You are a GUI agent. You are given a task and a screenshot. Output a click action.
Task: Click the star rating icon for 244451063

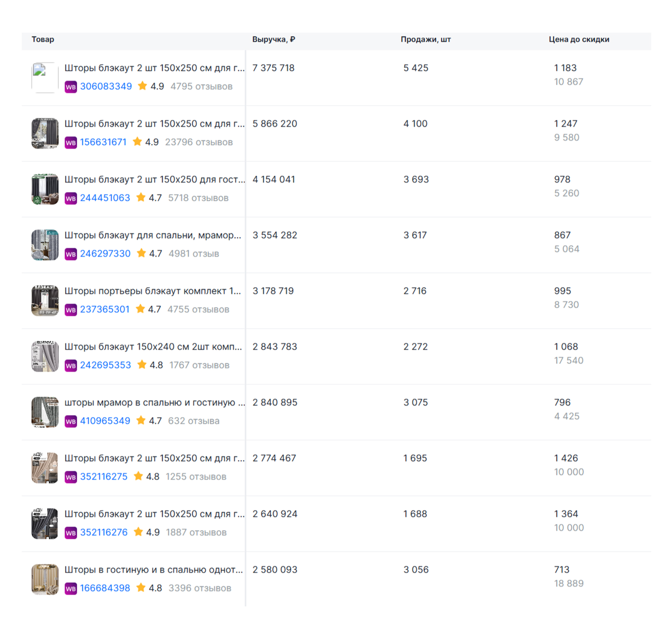point(141,198)
